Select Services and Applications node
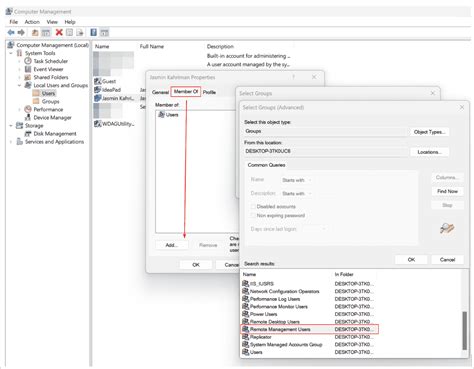This screenshot has height=369, width=474. 54,142
